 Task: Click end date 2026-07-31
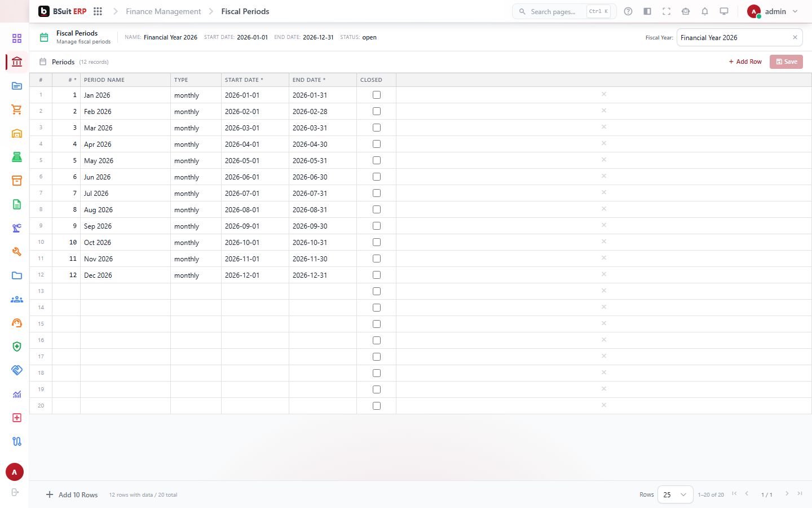coord(323,193)
